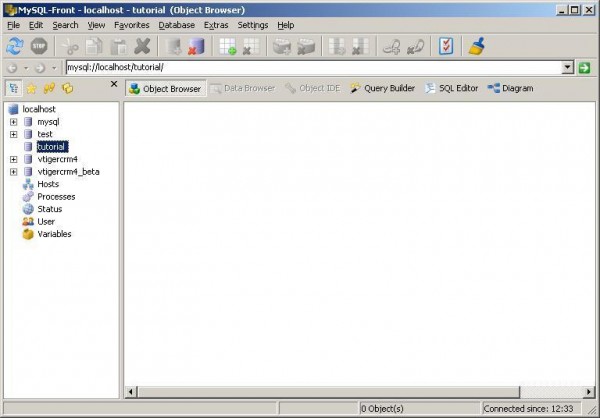This screenshot has height=418, width=600.
Task: Open the Diagram tab
Action: (x=510, y=88)
